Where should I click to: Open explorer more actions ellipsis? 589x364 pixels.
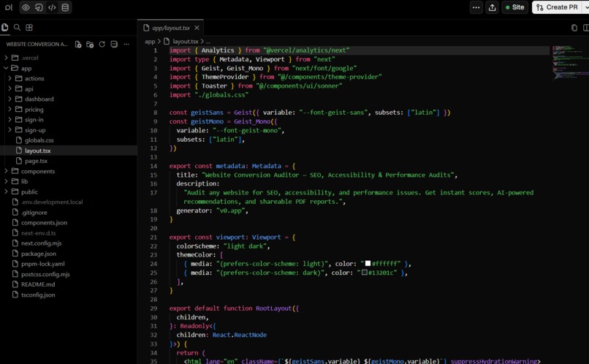[x=126, y=45]
